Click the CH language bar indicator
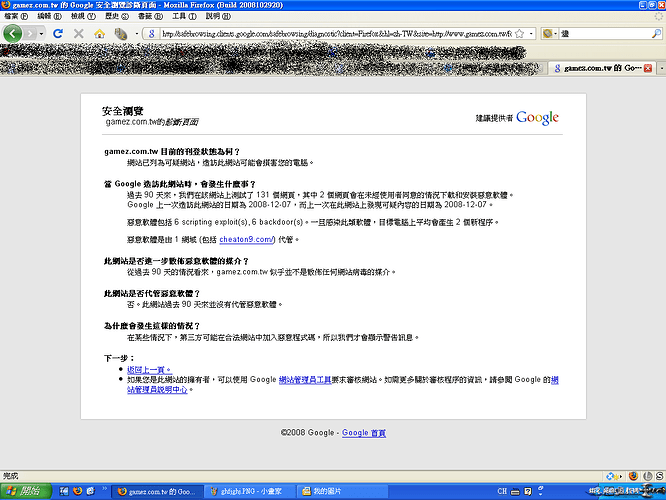 tap(502, 492)
